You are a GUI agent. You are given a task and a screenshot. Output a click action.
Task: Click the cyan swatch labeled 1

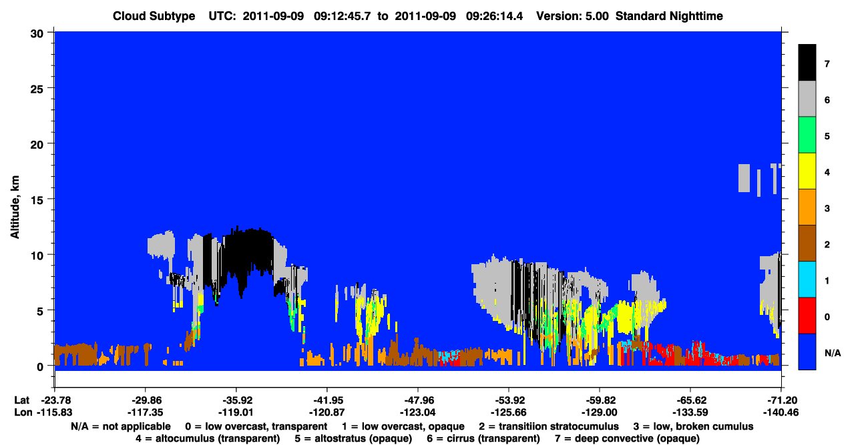click(x=807, y=279)
